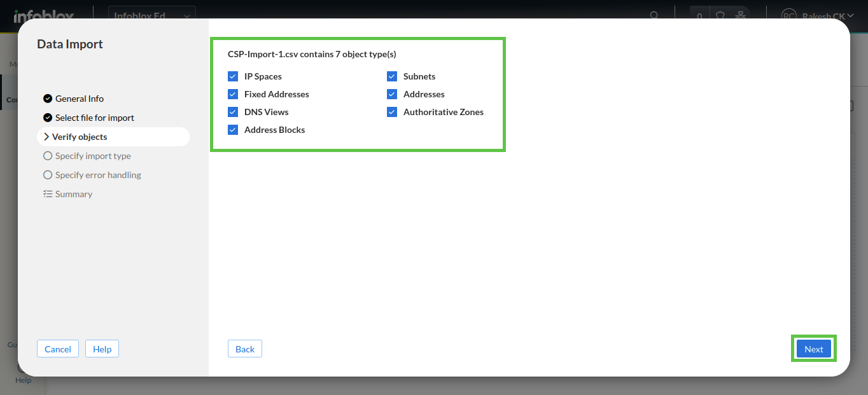Image resolution: width=868 pixels, height=395 pixels.
Task: Click the network topology icon in header
Action: coord(740,15)
